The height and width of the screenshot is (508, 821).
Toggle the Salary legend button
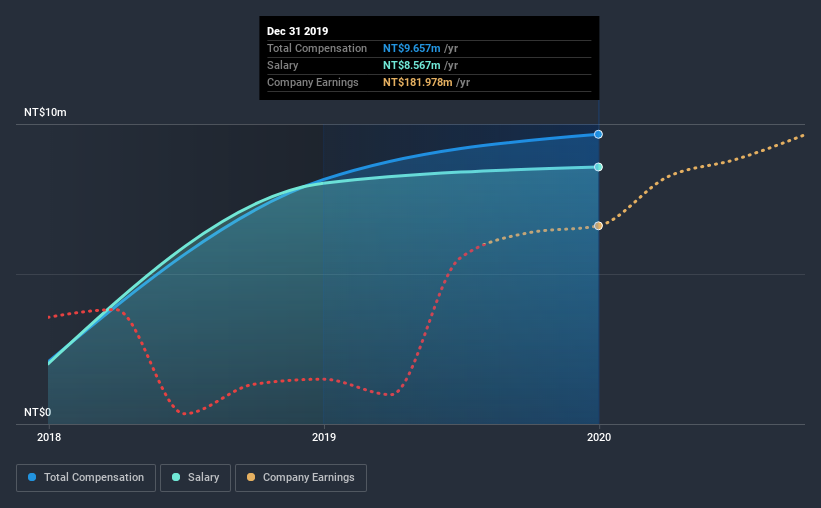(x=195, y=478)
